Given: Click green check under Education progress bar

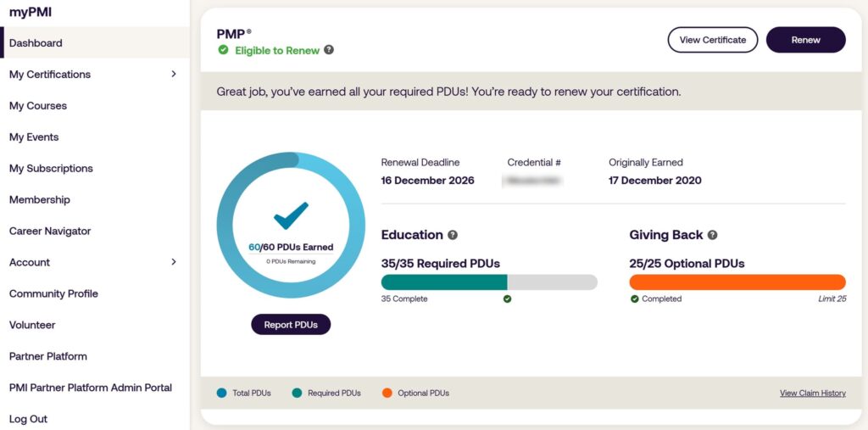Looking at the screenshot, I should tap(507, 299).
